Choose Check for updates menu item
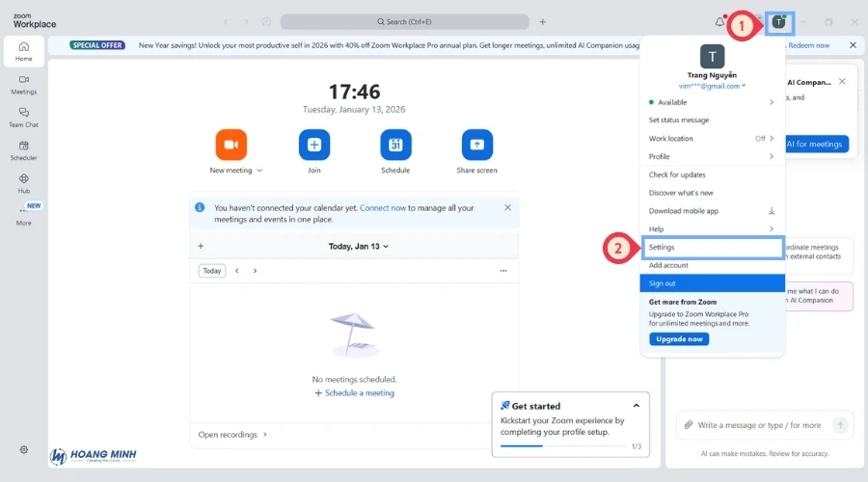The height and width of the screenshot is (482, 868). pos(677,174)
